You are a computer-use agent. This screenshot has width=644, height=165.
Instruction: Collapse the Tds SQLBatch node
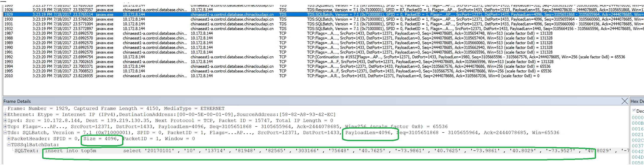click(x=5, y=133)
